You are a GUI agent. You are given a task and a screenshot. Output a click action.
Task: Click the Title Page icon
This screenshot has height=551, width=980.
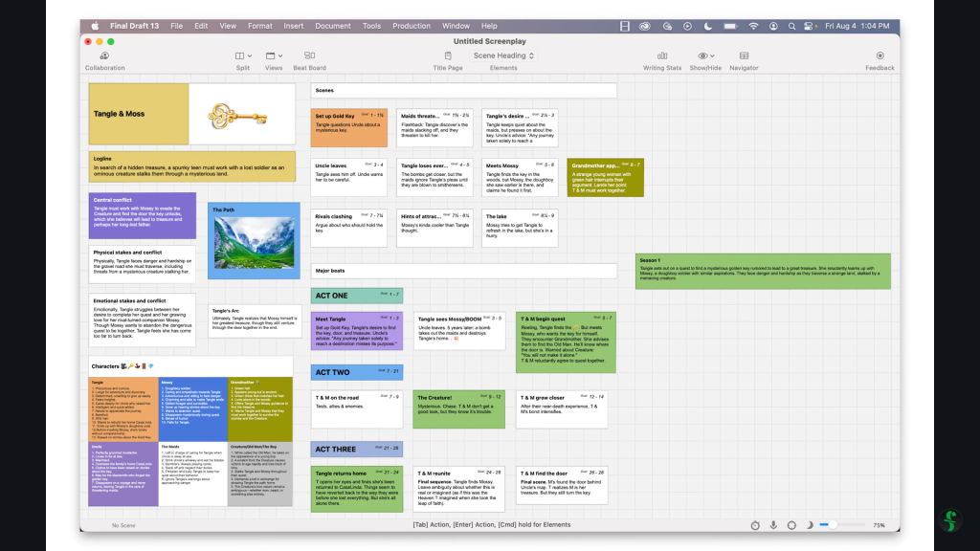[447, 56]
